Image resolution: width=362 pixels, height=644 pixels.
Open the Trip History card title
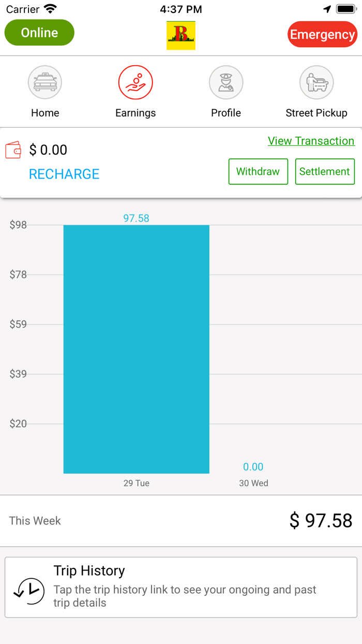(x=89, y=570)
